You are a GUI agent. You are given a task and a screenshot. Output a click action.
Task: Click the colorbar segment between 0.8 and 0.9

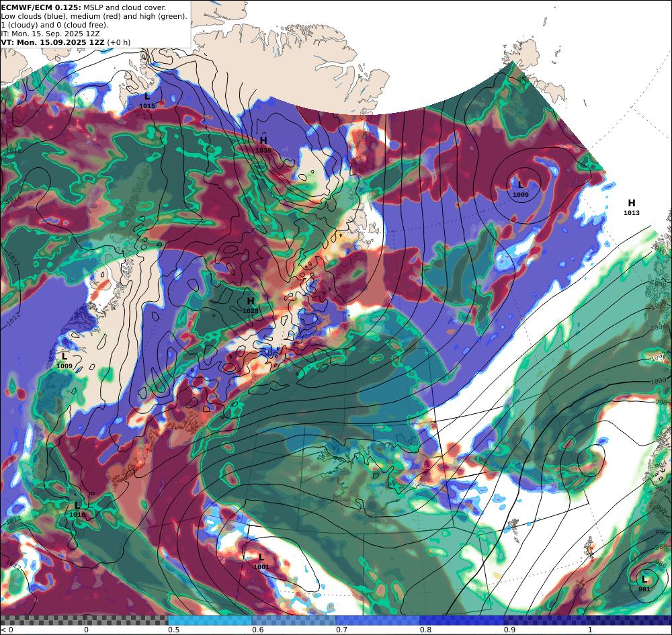462,620
